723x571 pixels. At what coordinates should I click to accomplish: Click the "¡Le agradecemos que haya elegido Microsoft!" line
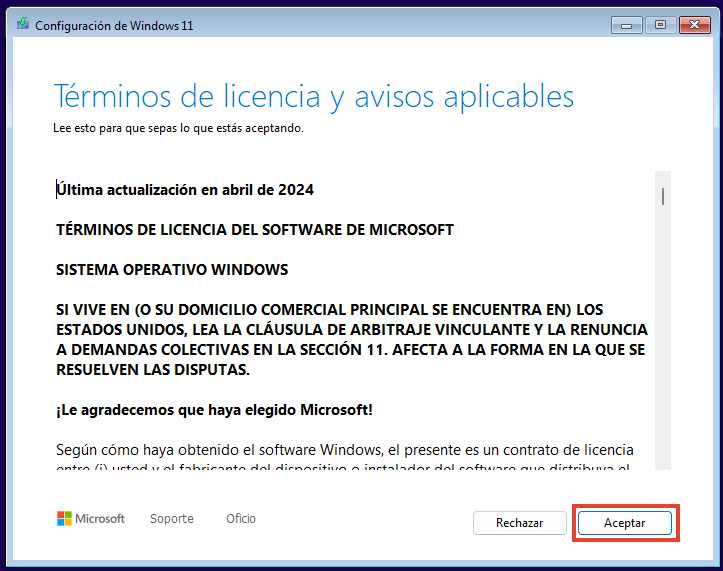click(x=215, y=411)
